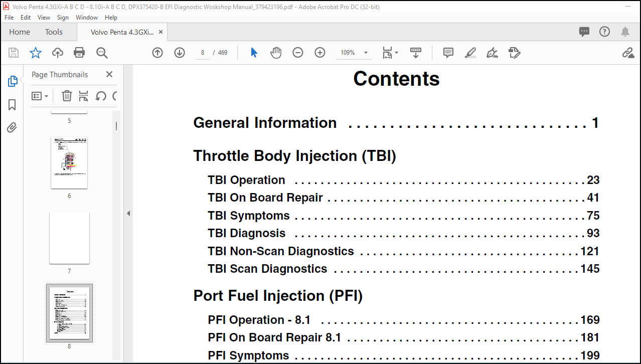Click the TBI Diagnosis contents entry
Image resolution: width=641 pixels, height=364 pixels.
point(403,233)
